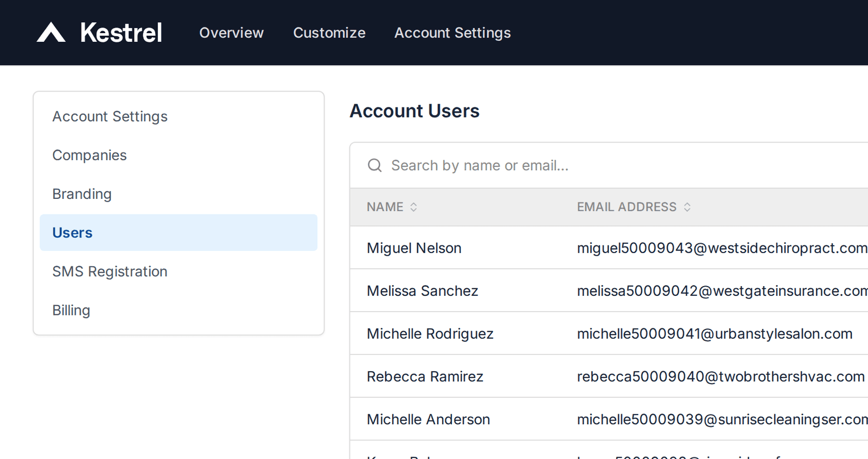Click the Kestrel logo icon
The height and width of the screenshot is (459, 868).
click(x=51, y=33)
